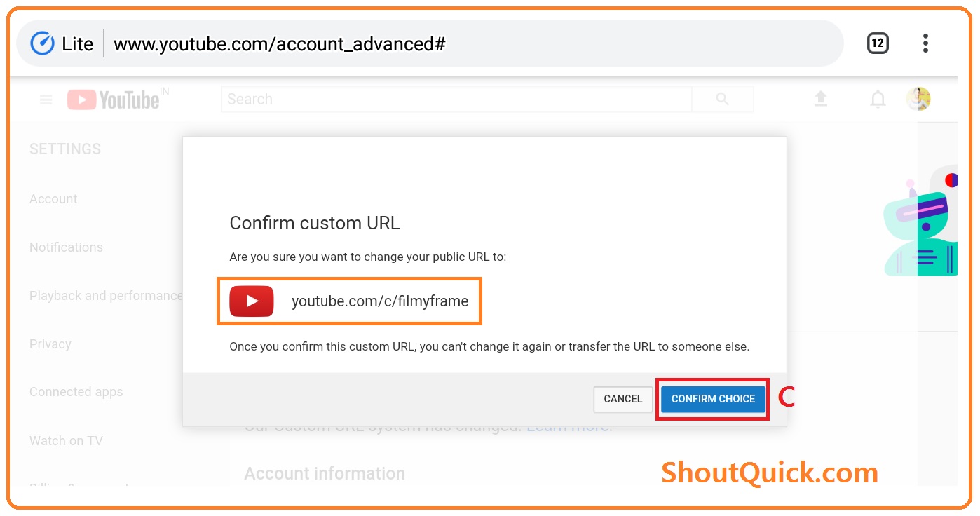
Task: Open the browser tab switcher showing 12
Action: (878, 43)
